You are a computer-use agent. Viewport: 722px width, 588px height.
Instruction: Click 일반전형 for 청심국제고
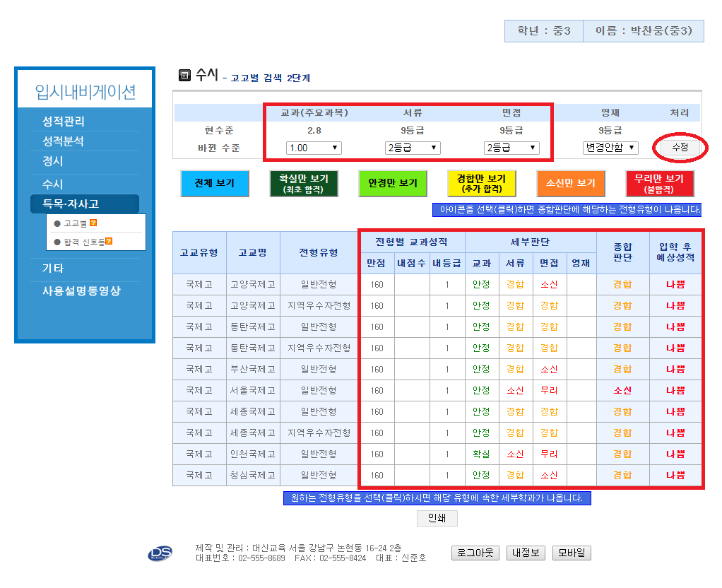[319, 475]
